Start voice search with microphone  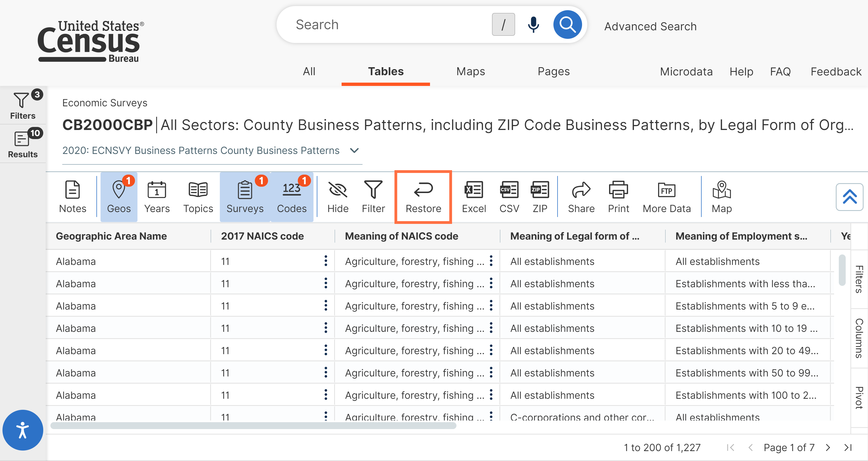coord(533,25)
